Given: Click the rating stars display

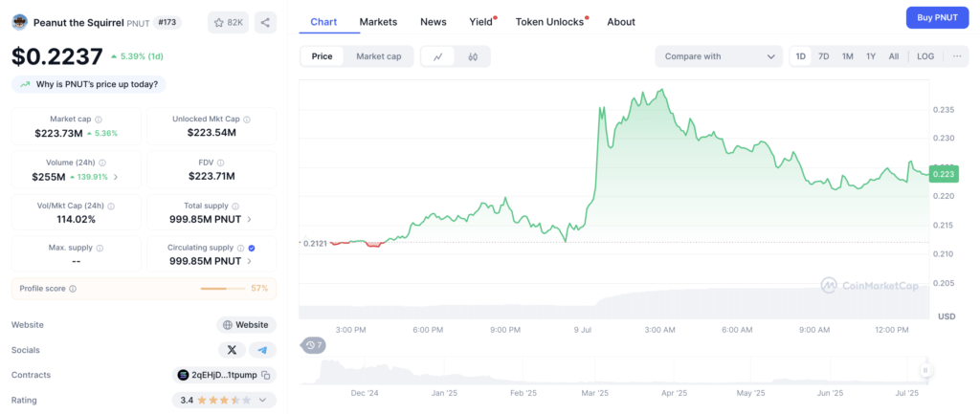Looking at the screenshot, I should tap(223, 400).
